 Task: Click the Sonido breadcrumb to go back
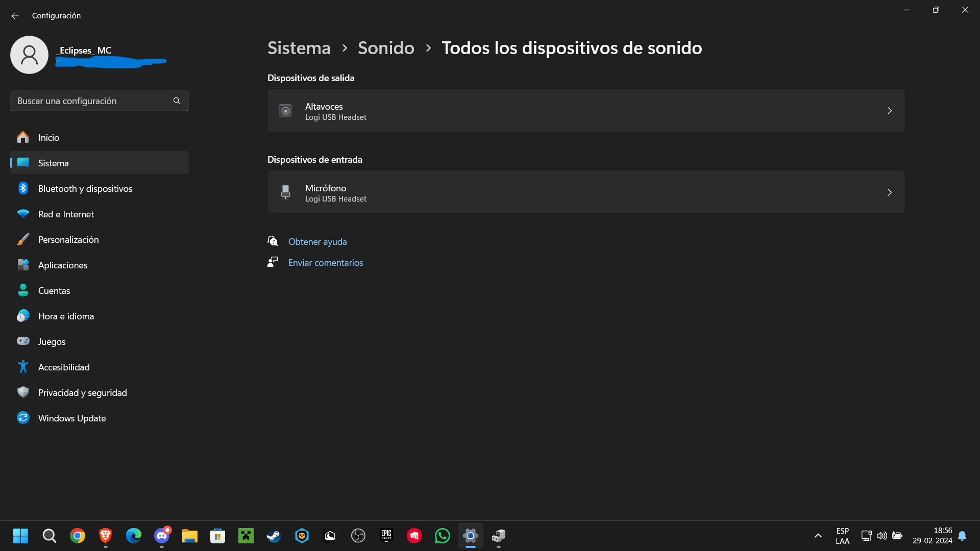click(x=386, y=47)
